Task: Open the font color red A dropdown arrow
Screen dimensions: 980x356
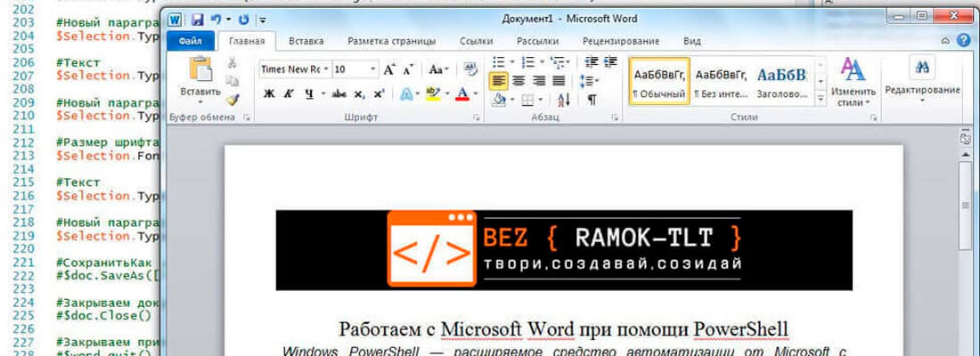Action: (475, 94)
